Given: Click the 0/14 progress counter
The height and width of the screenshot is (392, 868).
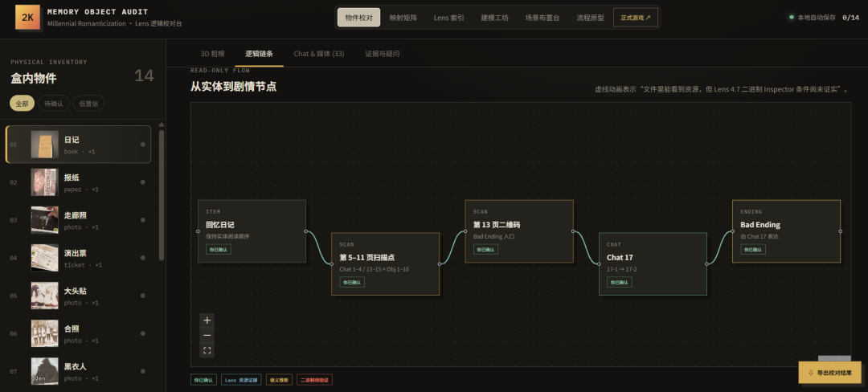Looking at the screenshot, I should click(x=851, y=17).
